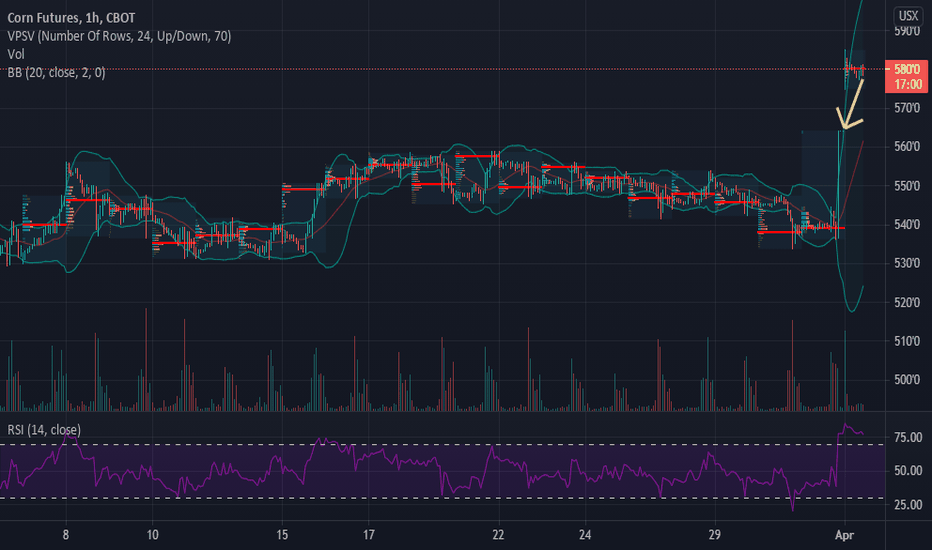Image resolution: width=932 pixels, height=550 pixels.
Task: Click date 24 on time axis
Action: [x=585, y=535]
